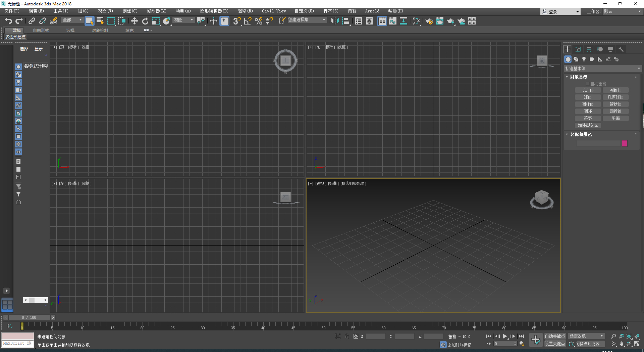This screenshot has height=352, width=644.
Task: Click the Align tool icon
Action: click(x=346, y=21)
